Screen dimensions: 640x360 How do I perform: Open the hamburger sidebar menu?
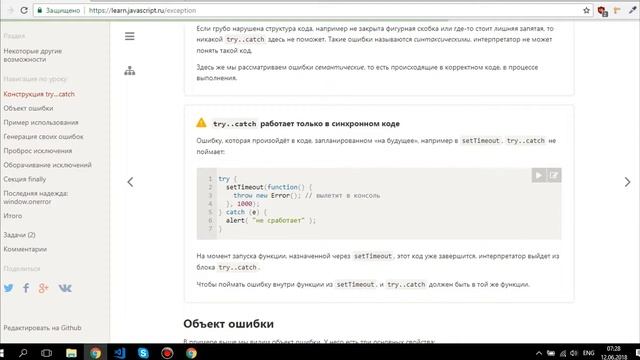point(129,36)
